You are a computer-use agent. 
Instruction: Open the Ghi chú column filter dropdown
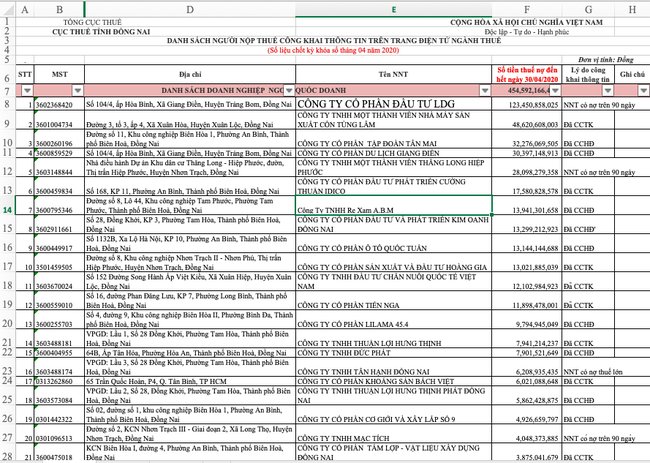pyautogui.click(x=643, y=90)
